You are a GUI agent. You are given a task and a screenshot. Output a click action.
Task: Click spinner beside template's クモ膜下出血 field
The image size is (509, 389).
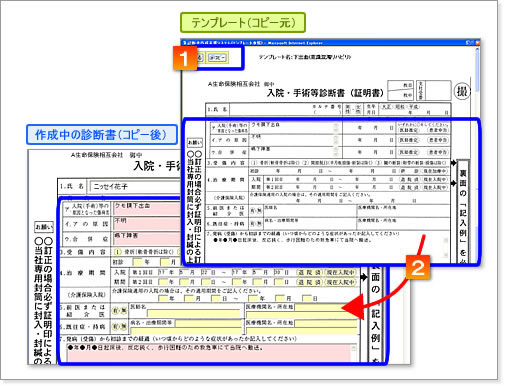pyautogui.click(x=336, y=127)
